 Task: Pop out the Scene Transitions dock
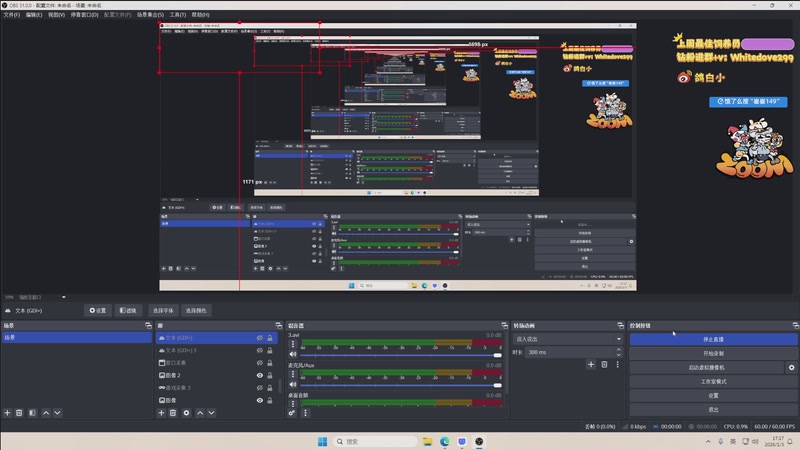pyautogui.click(x=620, y=326)
